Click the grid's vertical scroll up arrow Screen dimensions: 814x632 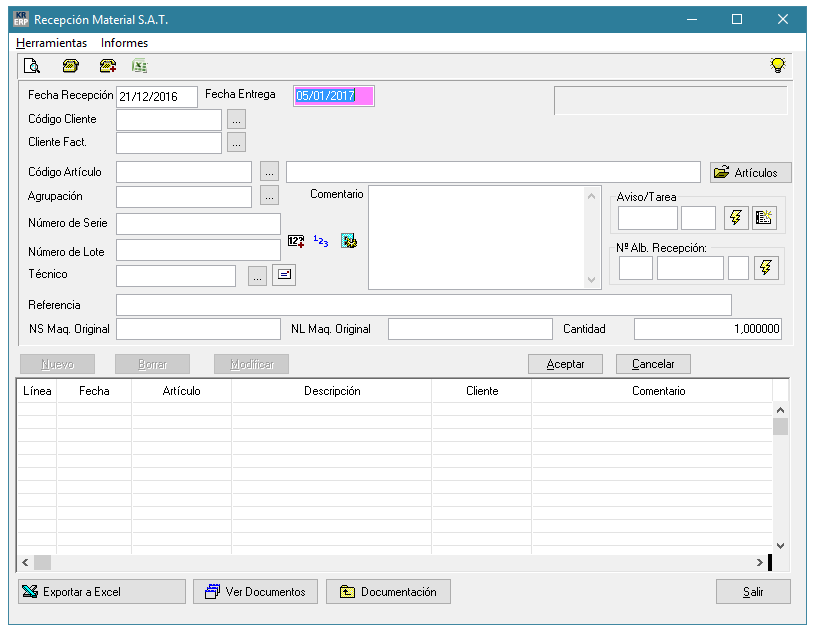(x=780, y=410)
